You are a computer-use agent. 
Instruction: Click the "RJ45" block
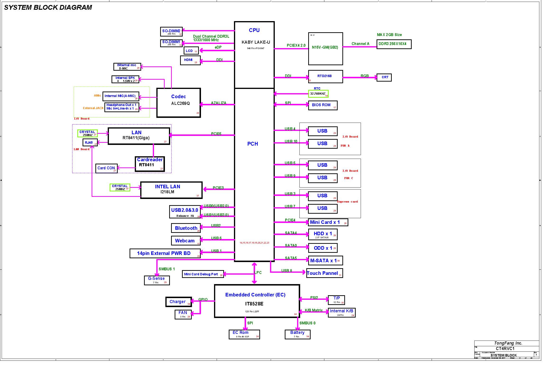90,143
